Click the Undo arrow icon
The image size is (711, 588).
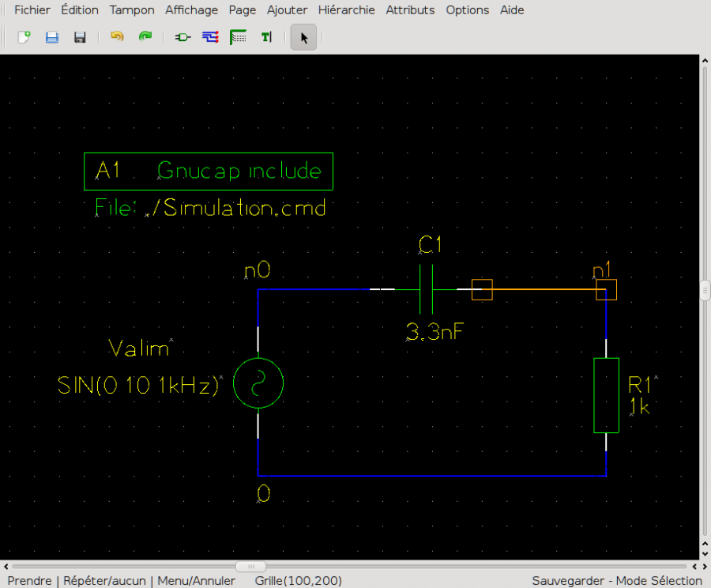pyautogui.click(x=118, y=36)
